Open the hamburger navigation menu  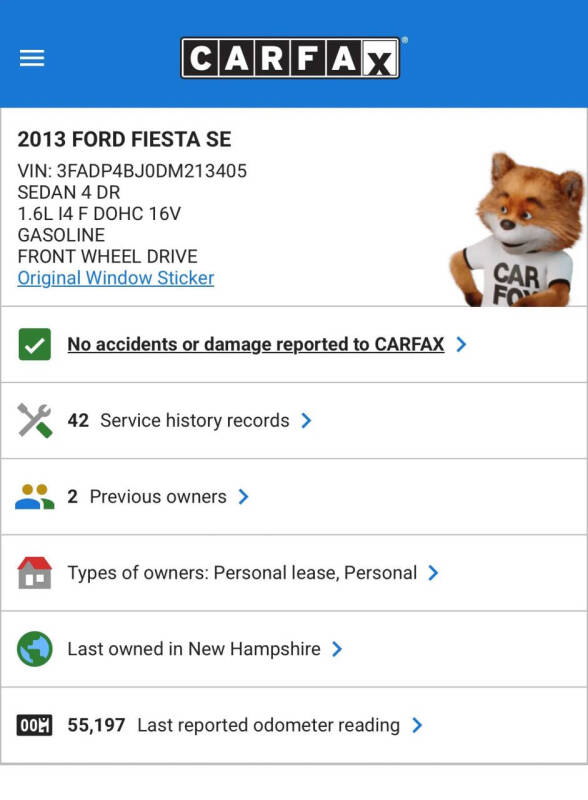coord(31,57)
